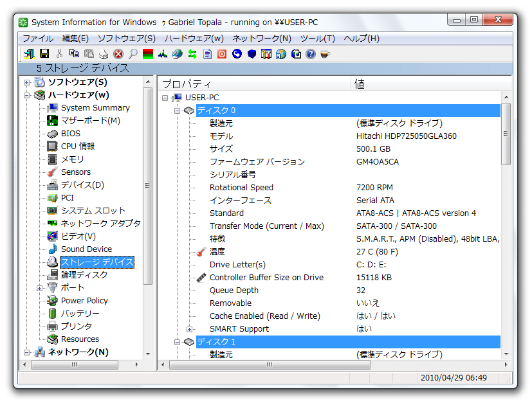
Task: Open the ハードウェア(w) menu
Action: click(194, 39)
